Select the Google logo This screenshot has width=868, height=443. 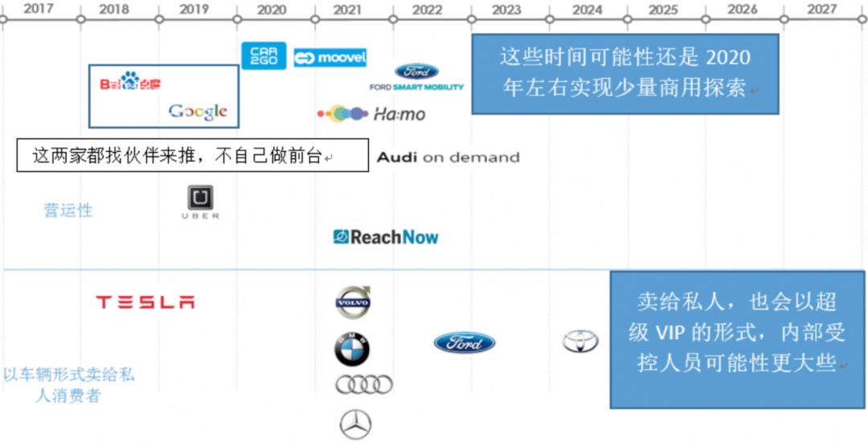tap(198, 112)
